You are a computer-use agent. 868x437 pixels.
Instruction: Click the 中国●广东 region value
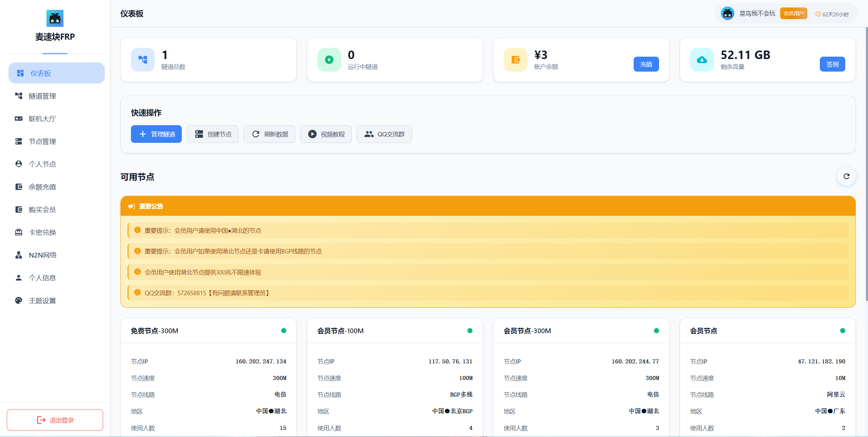830,411
